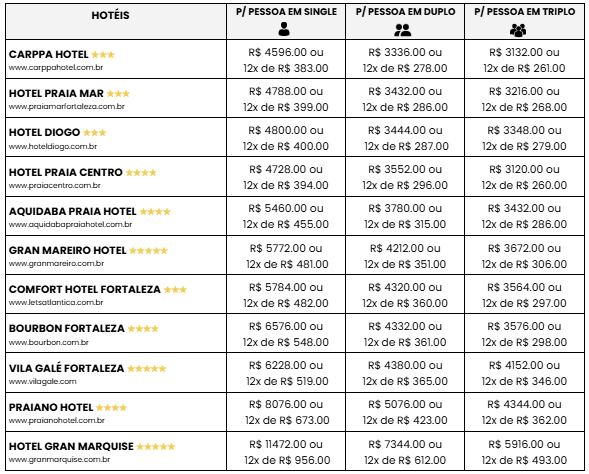The image size is (589, 474).
Task: Click Vila Galé Fortaleza duplo price cell
Action: coord(405,373)
